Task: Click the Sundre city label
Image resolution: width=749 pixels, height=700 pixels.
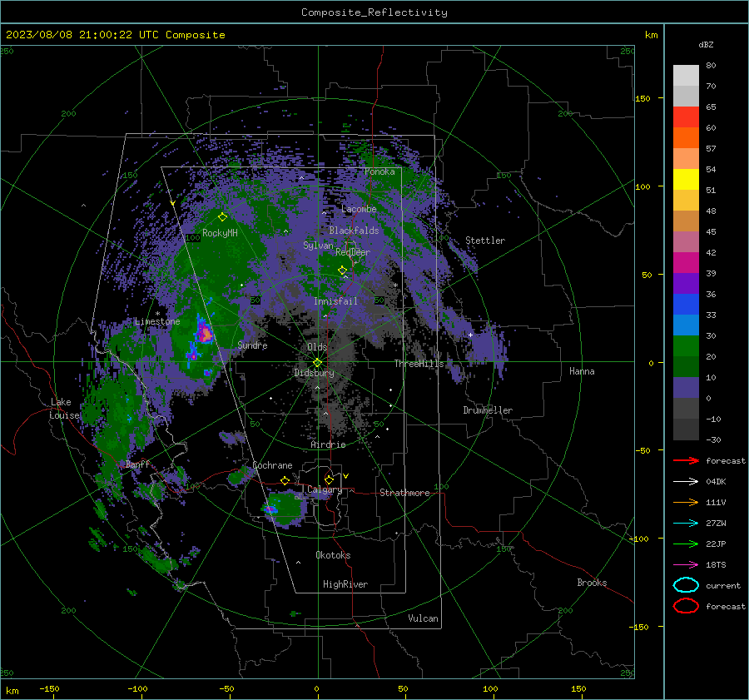Action: (x=252, y=345)
